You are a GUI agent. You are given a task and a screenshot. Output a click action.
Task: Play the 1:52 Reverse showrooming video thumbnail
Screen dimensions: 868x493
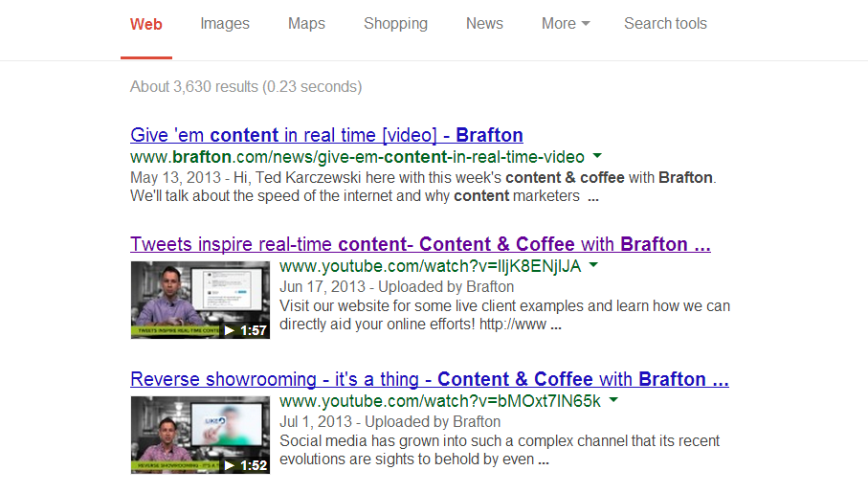point(200,435)
